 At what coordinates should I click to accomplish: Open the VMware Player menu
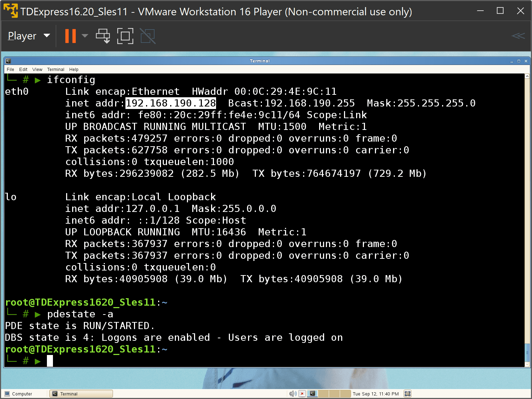(29, 36)
